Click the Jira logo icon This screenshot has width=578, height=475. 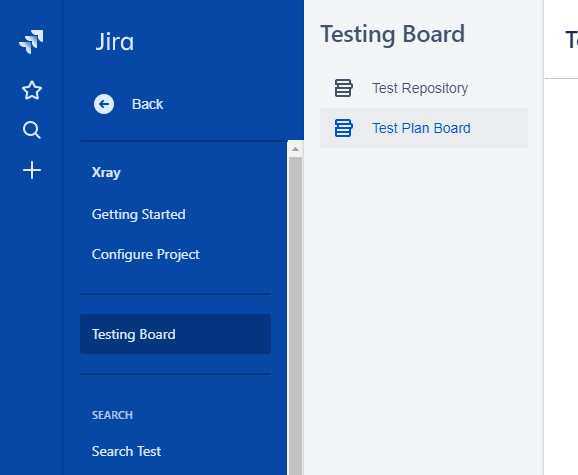pos(31,42)
